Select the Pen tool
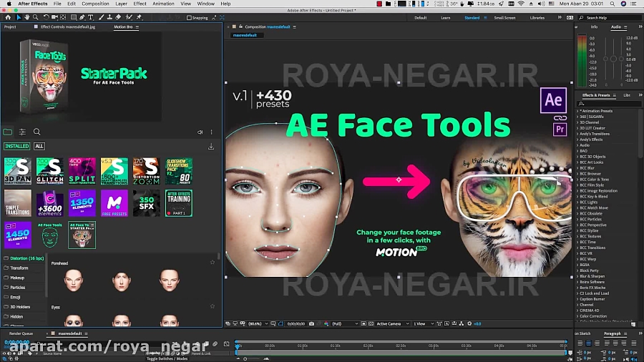 [82, 18]
